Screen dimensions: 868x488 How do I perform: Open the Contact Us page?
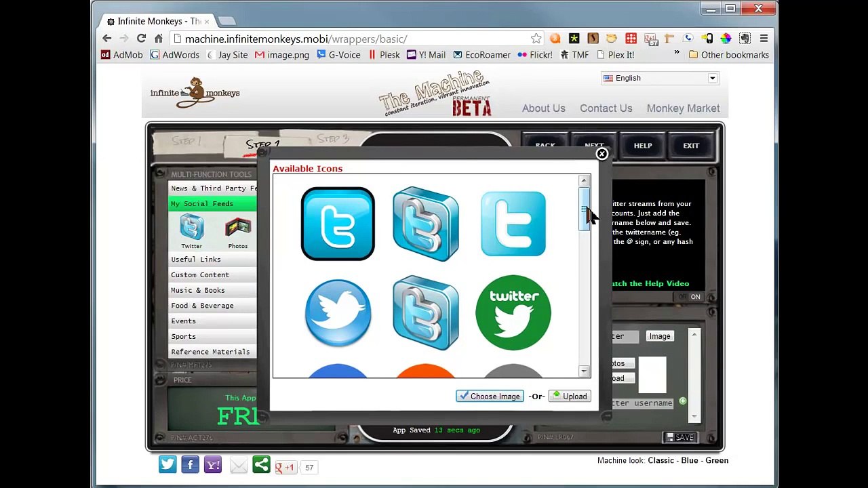click(x=606, y=108)
